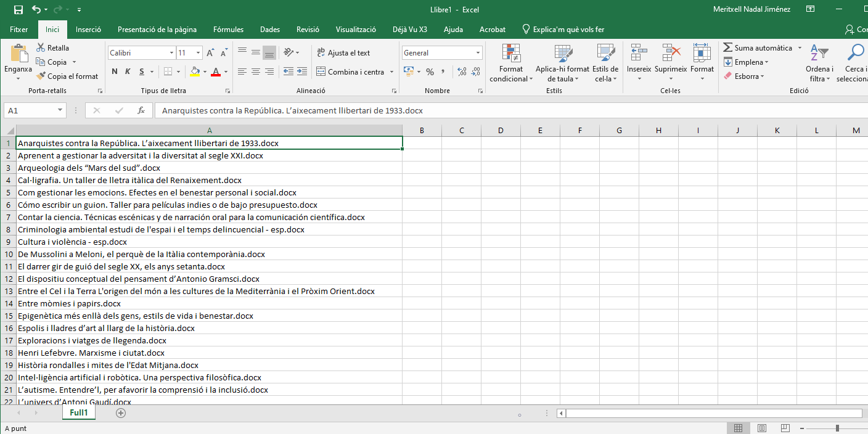Enable center horizontal text alignment

click(256, 72)
